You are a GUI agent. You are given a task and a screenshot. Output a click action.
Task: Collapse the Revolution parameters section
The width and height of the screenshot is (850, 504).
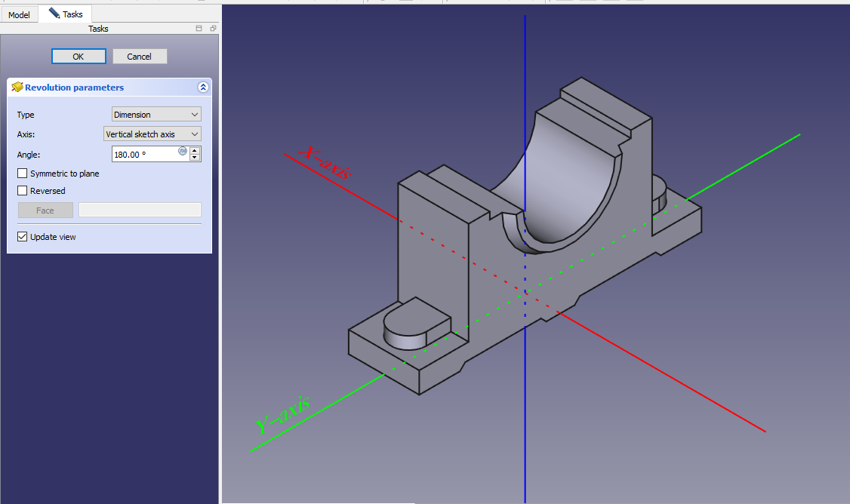tap(203, 88)
